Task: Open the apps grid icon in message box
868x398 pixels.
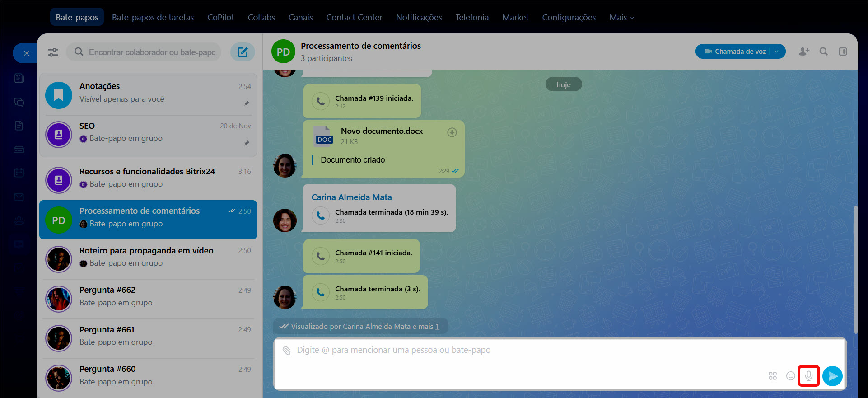Action: tap(773, 376)
